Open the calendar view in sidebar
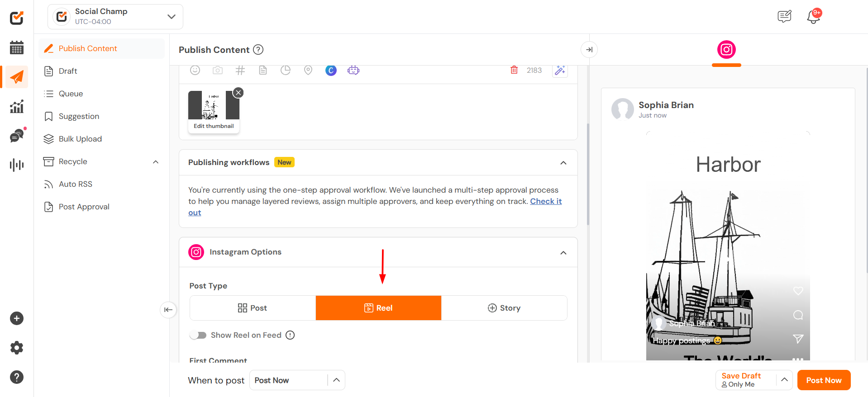 [17, 47]
